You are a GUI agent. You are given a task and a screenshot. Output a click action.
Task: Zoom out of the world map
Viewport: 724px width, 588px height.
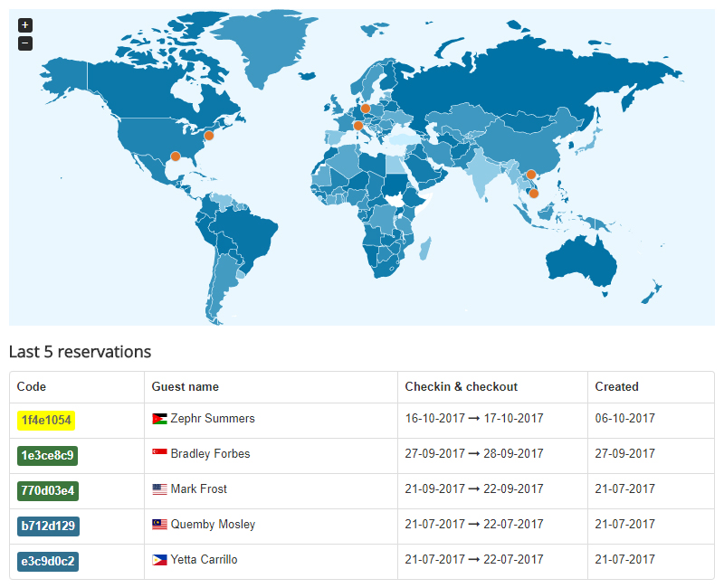click(24, 43)
